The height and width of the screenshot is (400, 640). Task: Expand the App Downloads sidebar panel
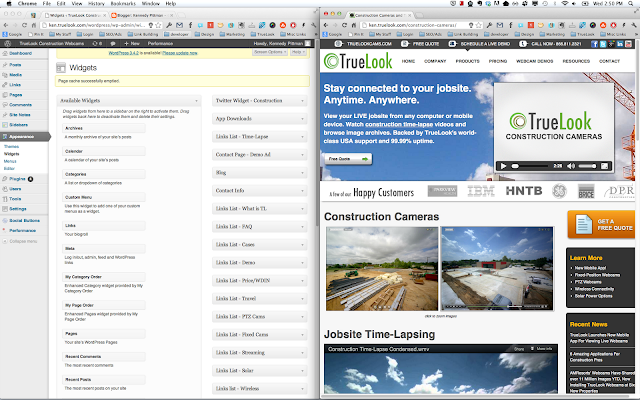pos(259,119)
